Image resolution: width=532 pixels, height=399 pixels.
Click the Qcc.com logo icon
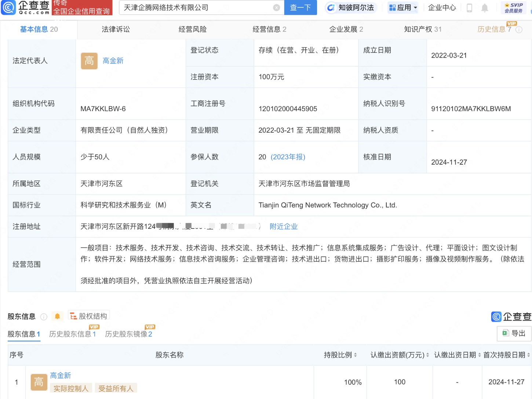click(x=9, y=7)
